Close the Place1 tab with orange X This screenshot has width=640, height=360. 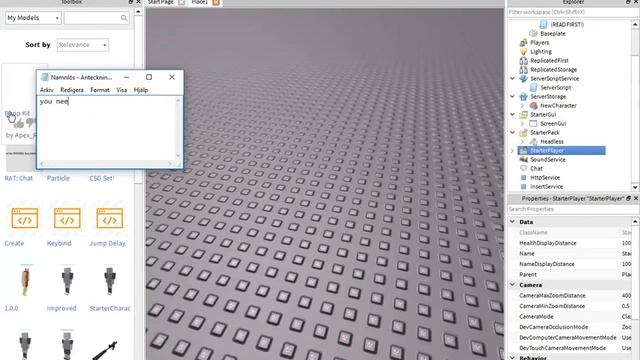216,2
